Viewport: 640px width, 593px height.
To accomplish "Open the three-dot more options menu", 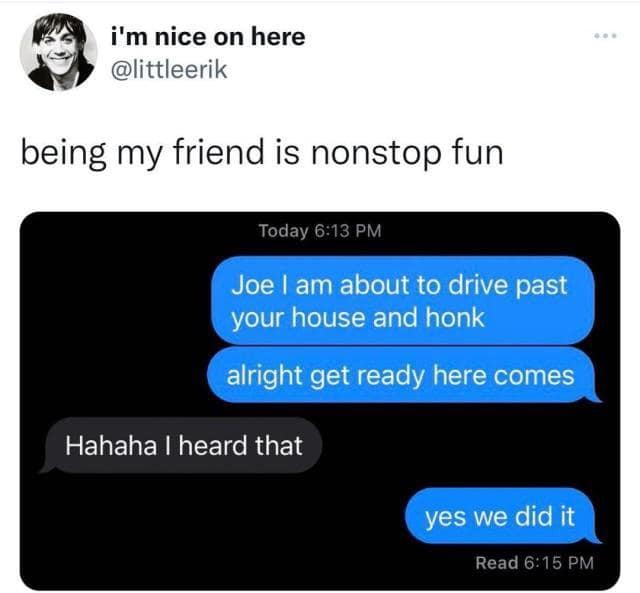I will 607,36.
